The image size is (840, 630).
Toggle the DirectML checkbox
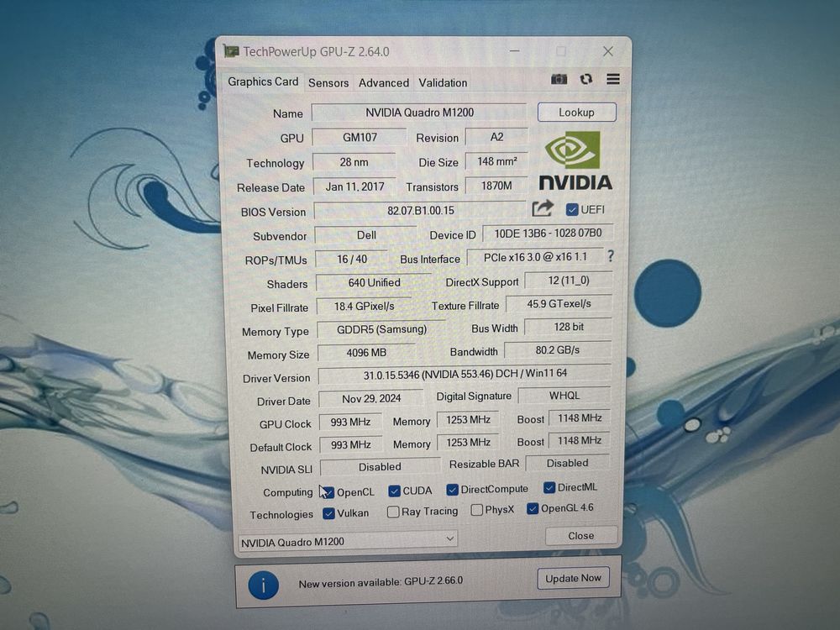(x=549, y=487)
